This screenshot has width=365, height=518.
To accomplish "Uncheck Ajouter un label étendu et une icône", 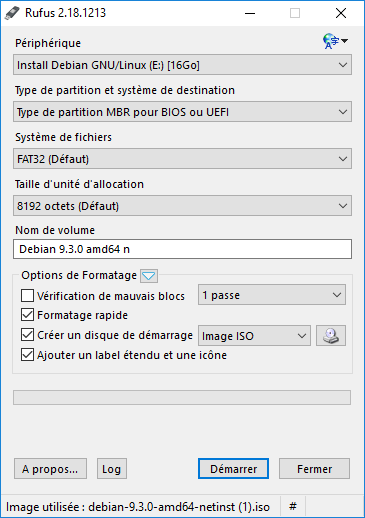I will click(27, 355).
